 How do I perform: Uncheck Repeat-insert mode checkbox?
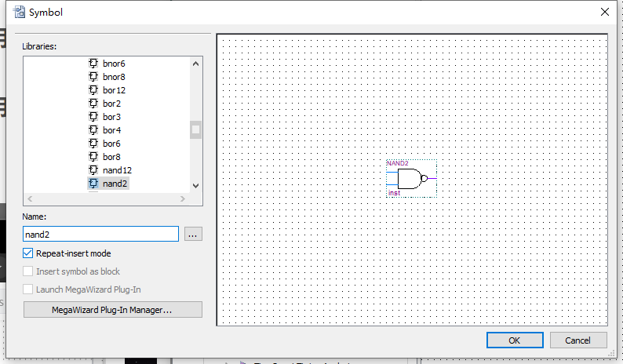pos(27,253)
